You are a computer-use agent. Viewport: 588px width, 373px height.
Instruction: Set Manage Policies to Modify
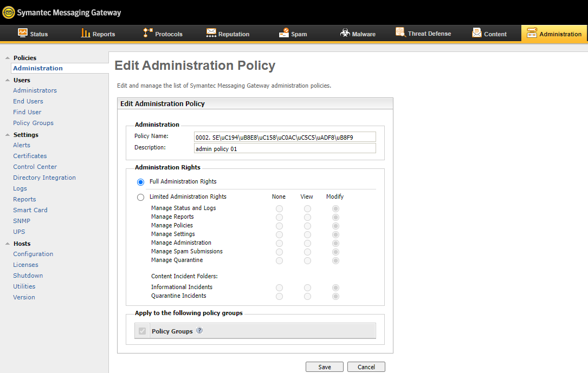click(335, 226)
